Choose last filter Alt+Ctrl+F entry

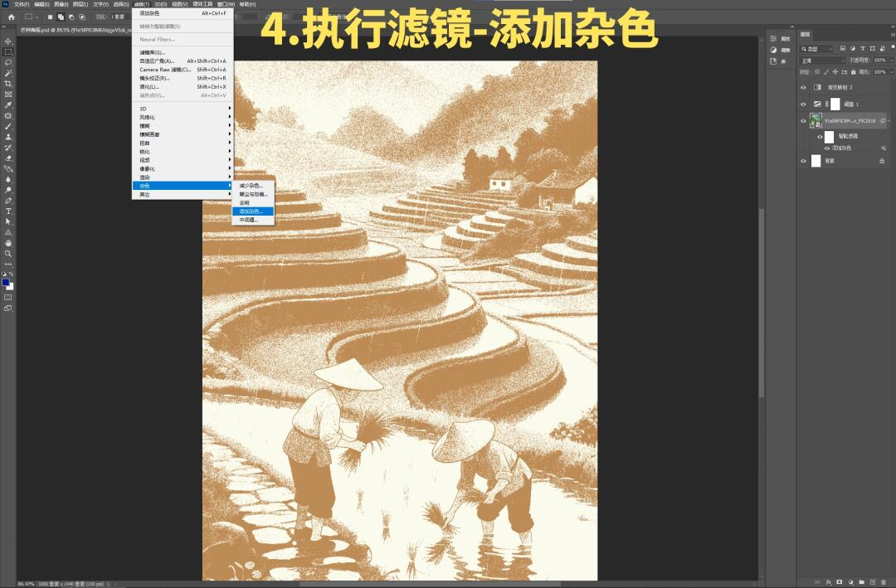pos(183,13)
